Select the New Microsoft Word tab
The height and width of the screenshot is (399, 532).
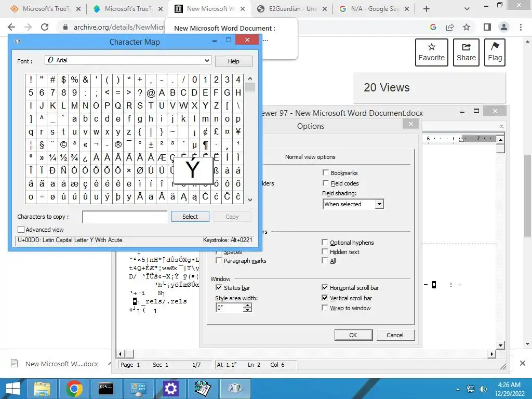(x=209, y=9)
